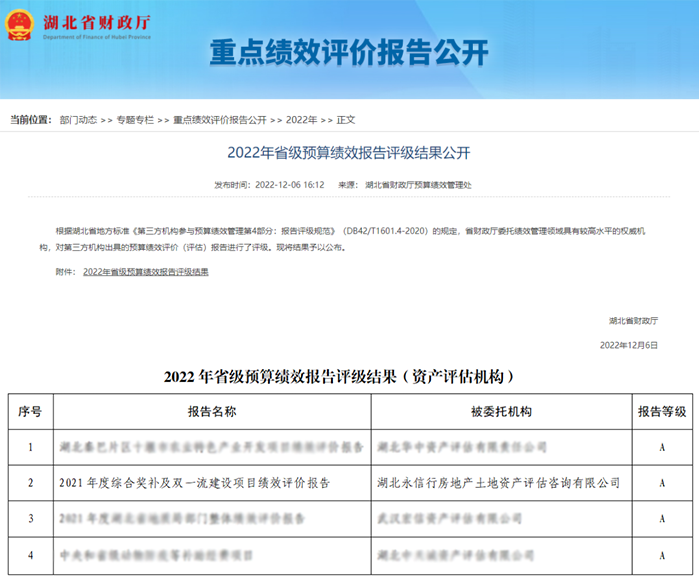Click the grade A cell in row 1
Viewport: 699px width, 582px height.
pos(662,447)
